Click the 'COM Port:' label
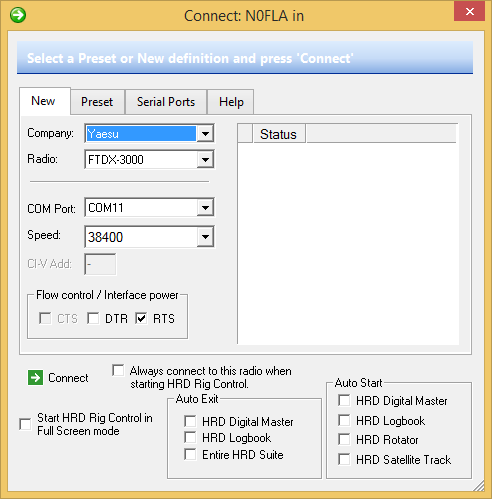Screen dimensions: 504x499 pyautogui.click(x=51, y=209)
